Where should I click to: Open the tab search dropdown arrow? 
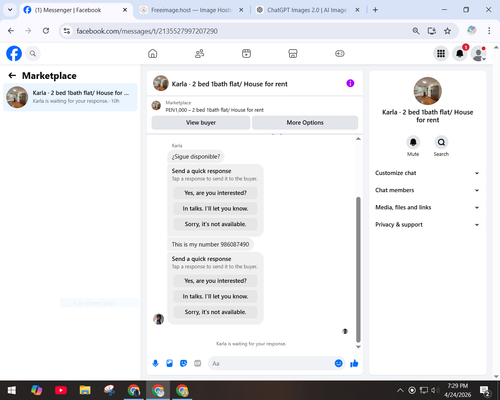[10, 10]
